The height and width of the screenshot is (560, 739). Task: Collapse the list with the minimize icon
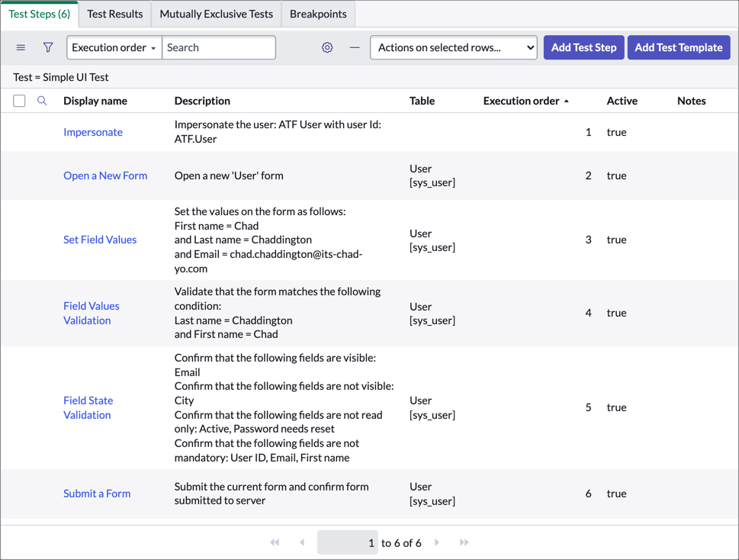point(354,47)
